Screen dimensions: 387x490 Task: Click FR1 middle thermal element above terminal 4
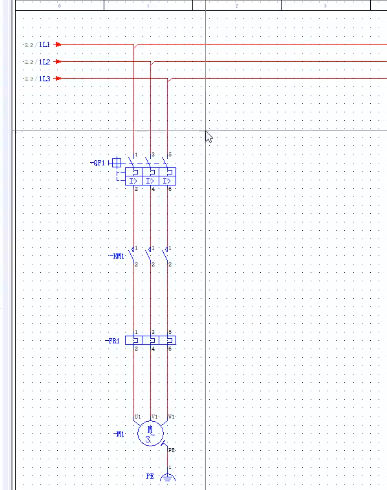tap(151, 340)
